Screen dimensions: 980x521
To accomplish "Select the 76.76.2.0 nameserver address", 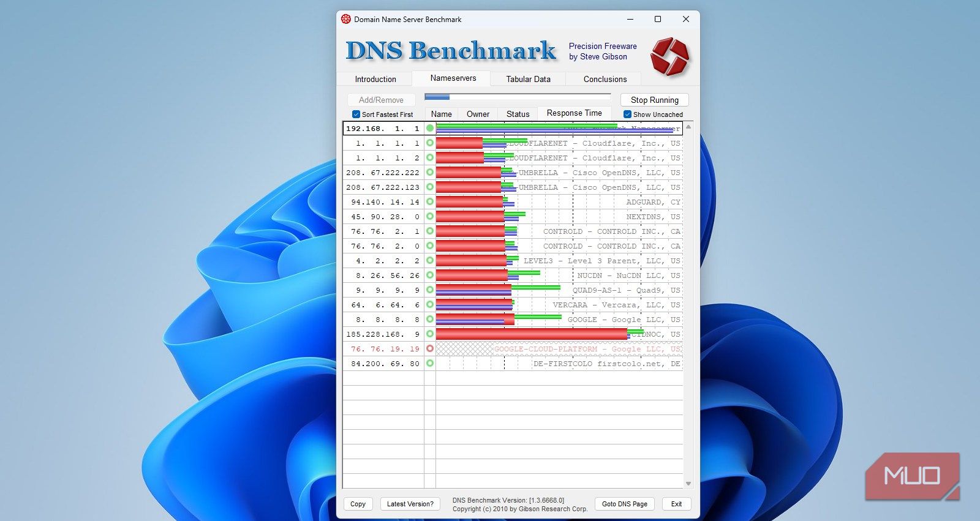I will (x=383, y=246).
